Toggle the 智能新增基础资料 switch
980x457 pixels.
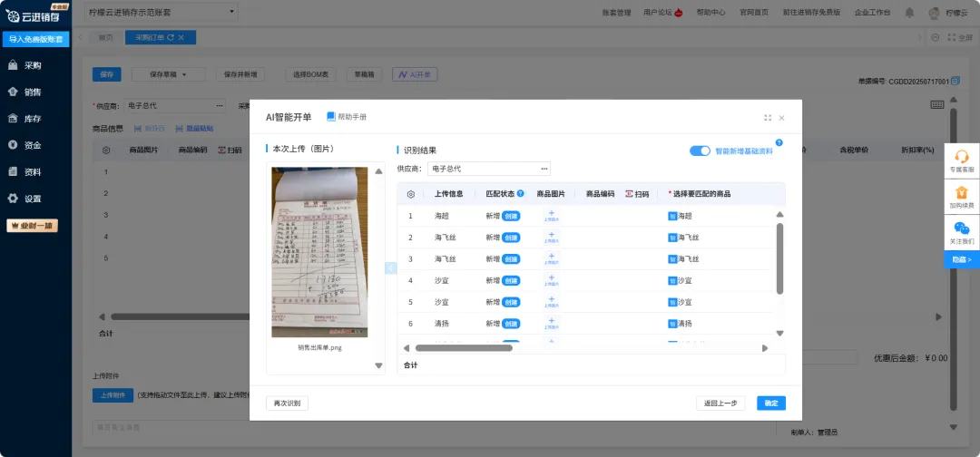coord(700,151)
